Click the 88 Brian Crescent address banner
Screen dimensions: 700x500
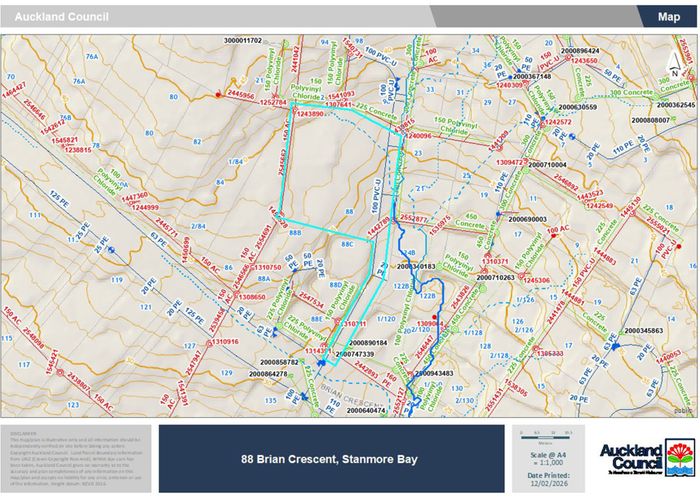(329, 460)
